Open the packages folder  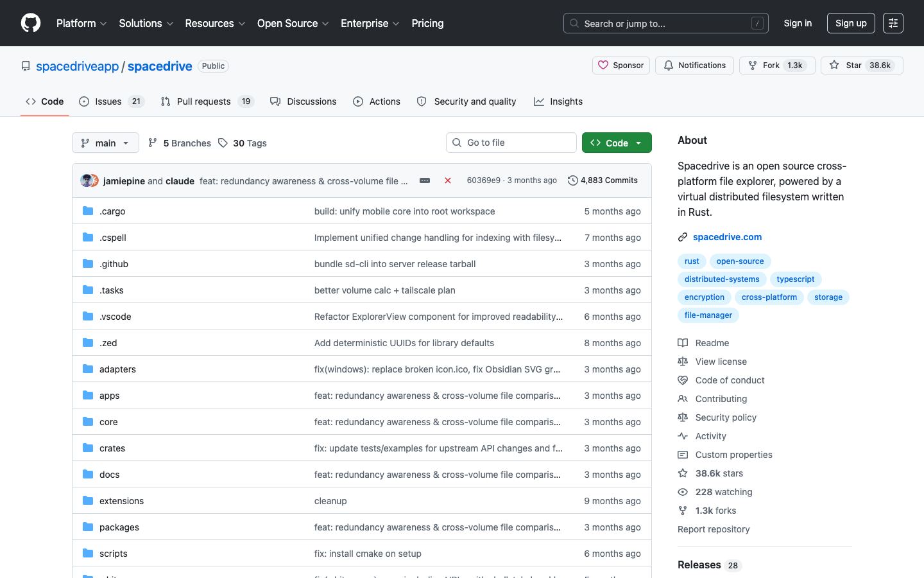(x=119, y=527)
